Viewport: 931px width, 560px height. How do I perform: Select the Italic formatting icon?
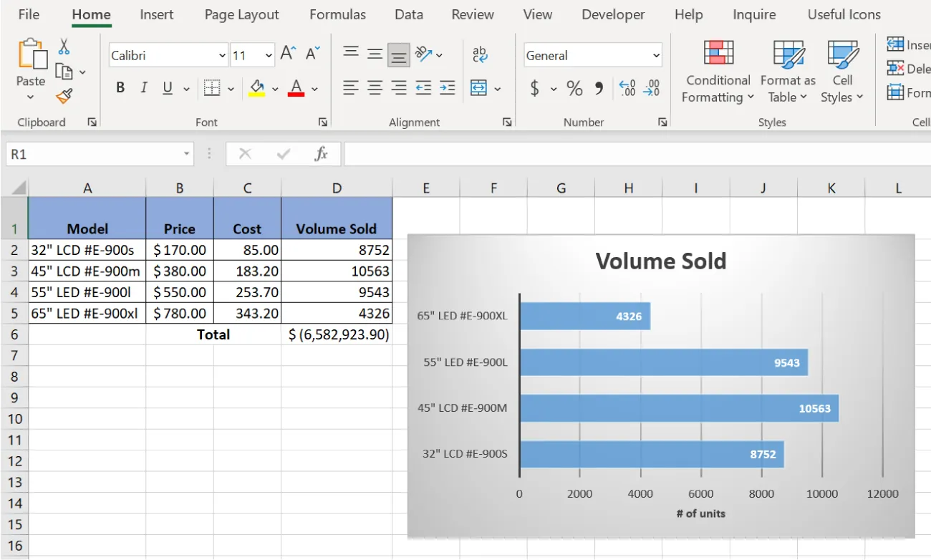click(143, 87)
